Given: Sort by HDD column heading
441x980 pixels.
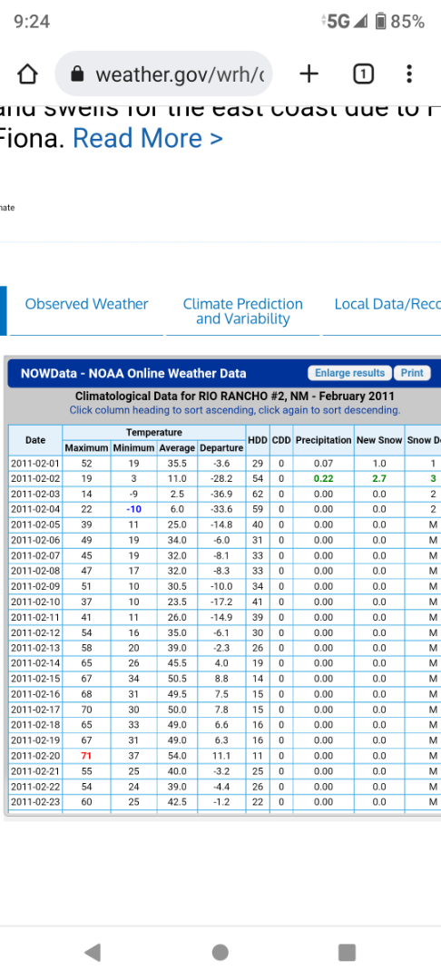Looking at the screenshot, I should click(258, 440).
